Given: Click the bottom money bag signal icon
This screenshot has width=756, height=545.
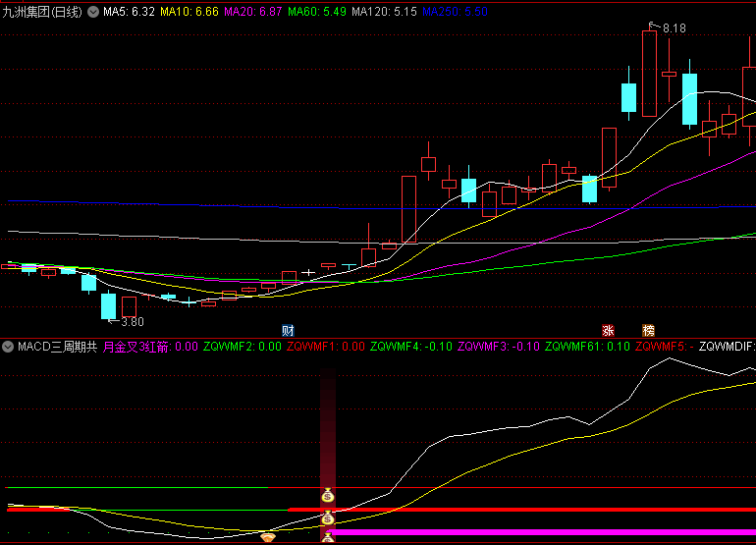Looking at the screenshot, I should tap(328, 536).
